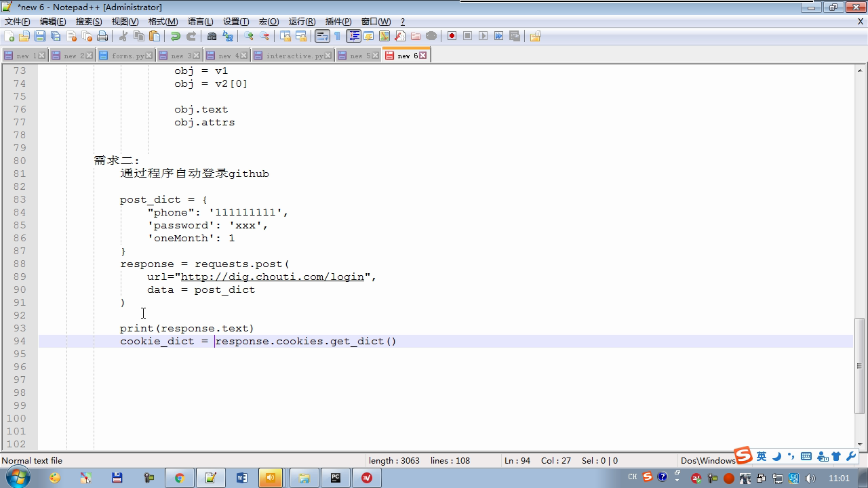The height and width of the screenshot is (488, 868).
Task: Open the 插件(P) plugins menu
Action: [x=338, y=22]
